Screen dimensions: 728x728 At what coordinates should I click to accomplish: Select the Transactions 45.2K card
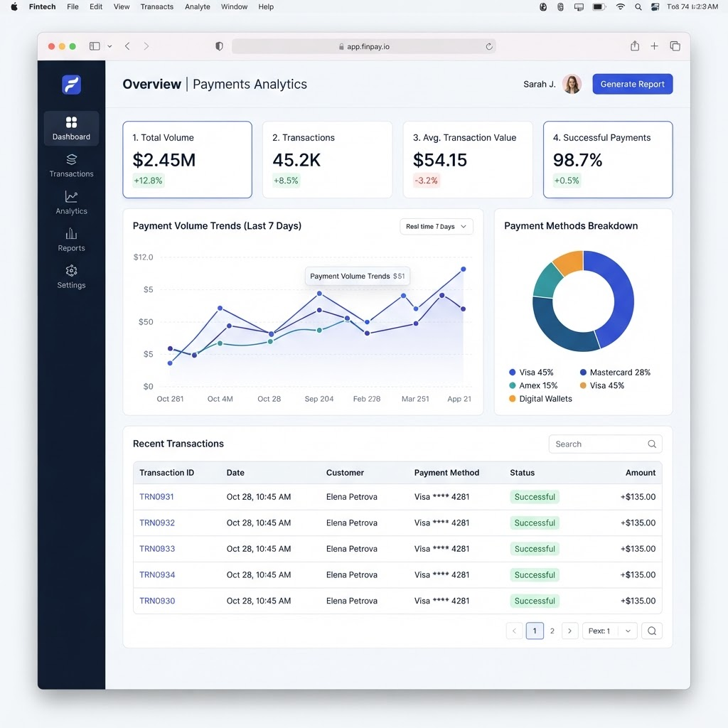[327, 160]
